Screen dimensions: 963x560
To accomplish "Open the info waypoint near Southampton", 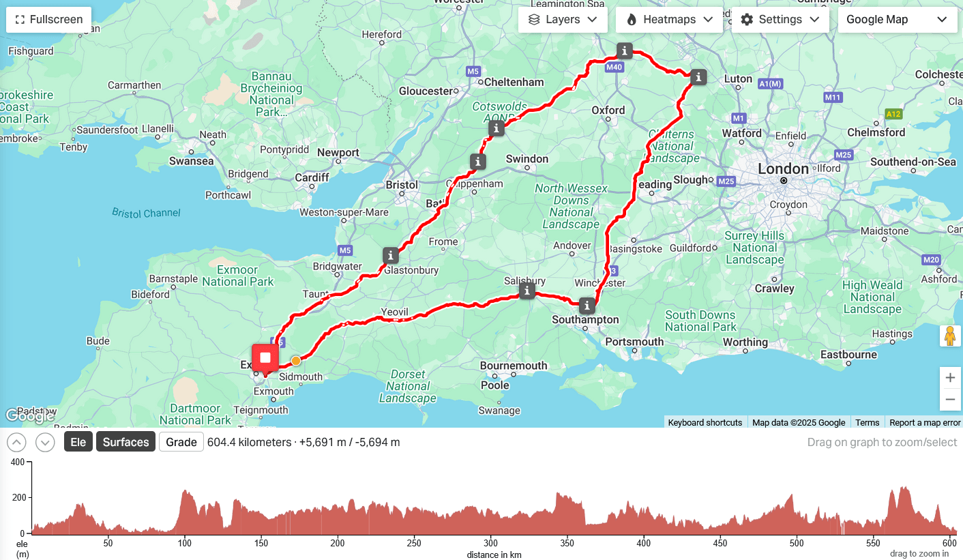I will click(587, 305).
